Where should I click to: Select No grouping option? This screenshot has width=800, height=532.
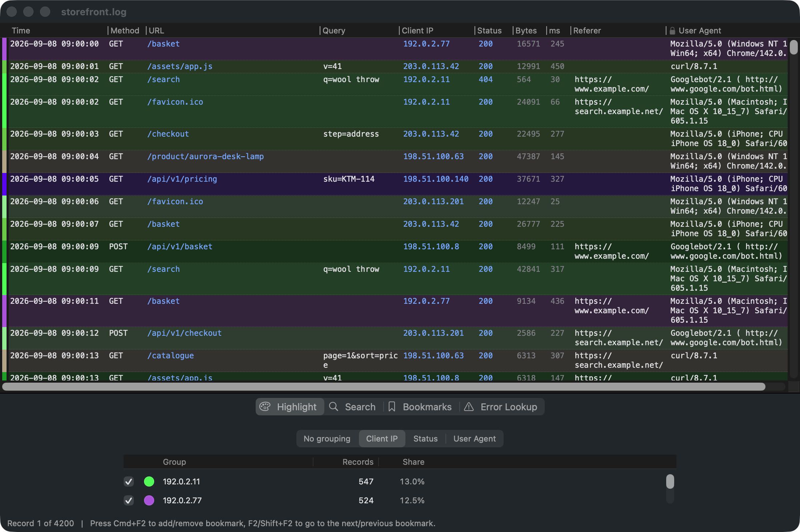click(327, 439)
